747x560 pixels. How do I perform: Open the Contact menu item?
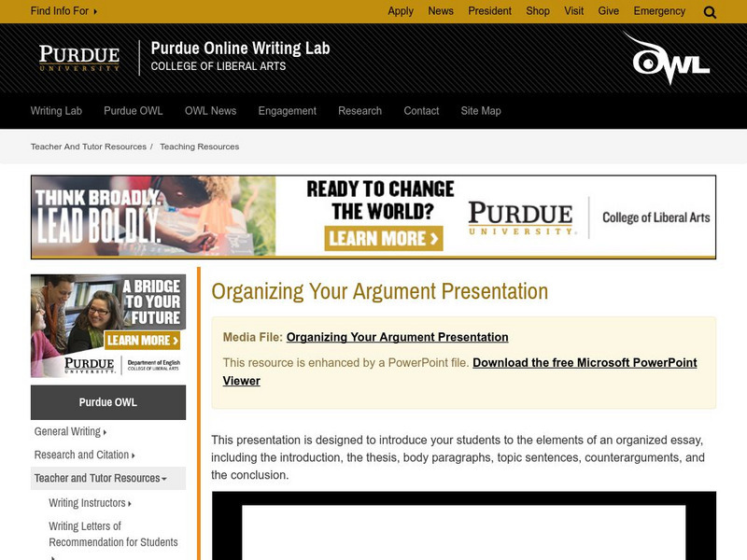[421, 111]
